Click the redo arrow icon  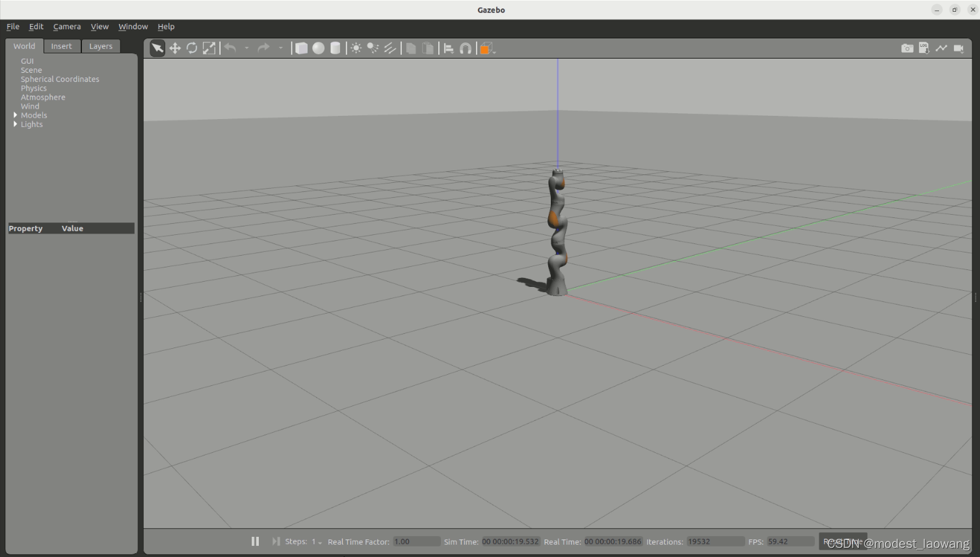263,48
